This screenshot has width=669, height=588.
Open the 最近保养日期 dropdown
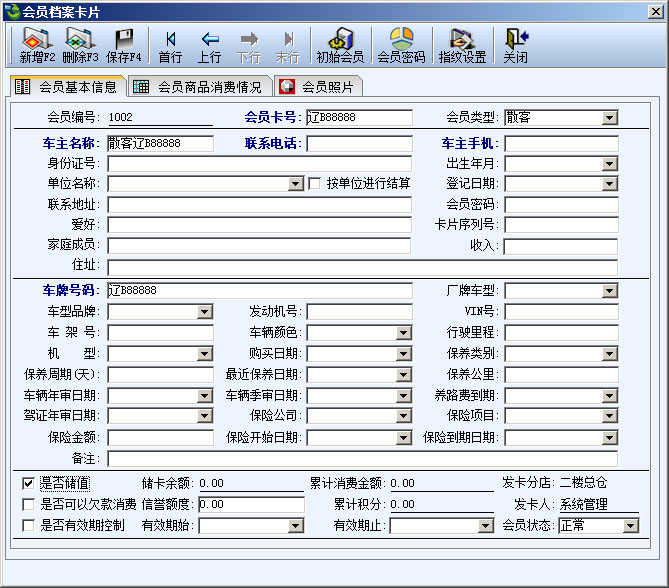(x=403, y=375)
